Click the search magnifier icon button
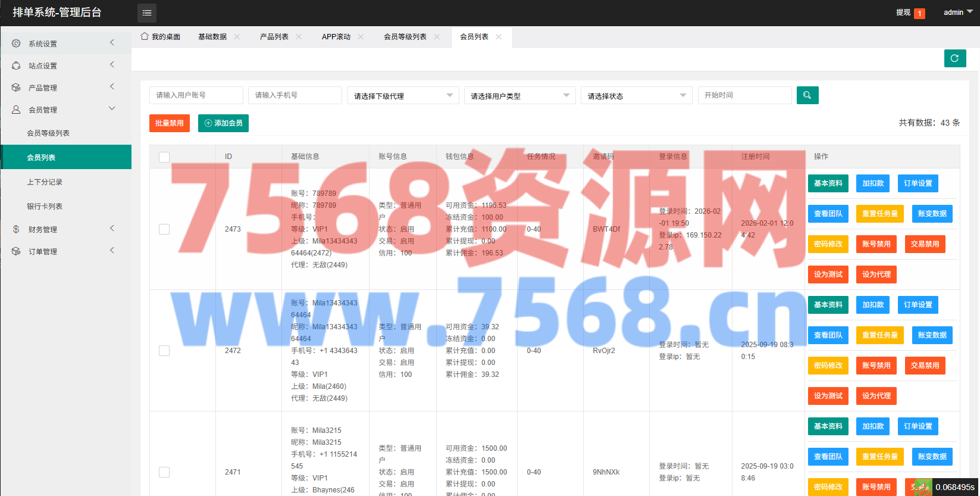The image size is (980, 496). pos(807,95)
